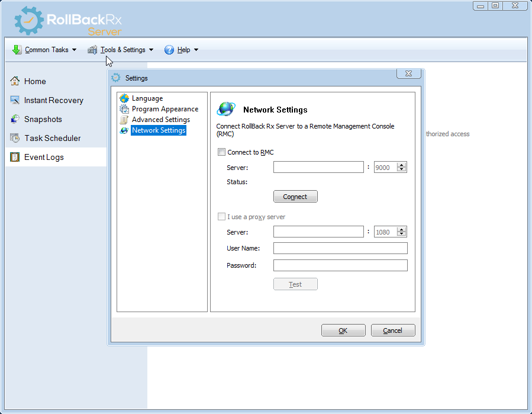Click the RMC Server address field
532x414 pixels.
(x=318, y=167)
